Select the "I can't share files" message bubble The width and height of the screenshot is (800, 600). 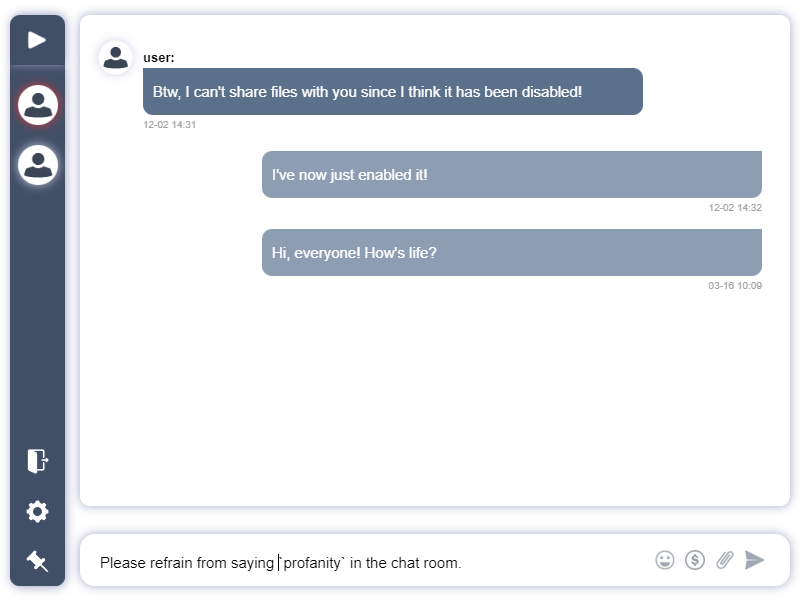392,92
